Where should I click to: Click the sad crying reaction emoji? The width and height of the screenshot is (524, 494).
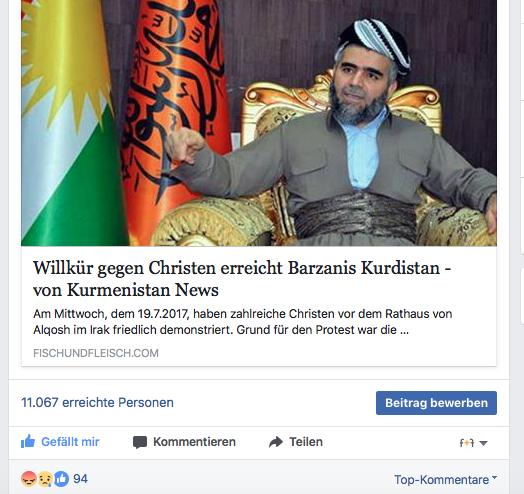pos(45,479)
